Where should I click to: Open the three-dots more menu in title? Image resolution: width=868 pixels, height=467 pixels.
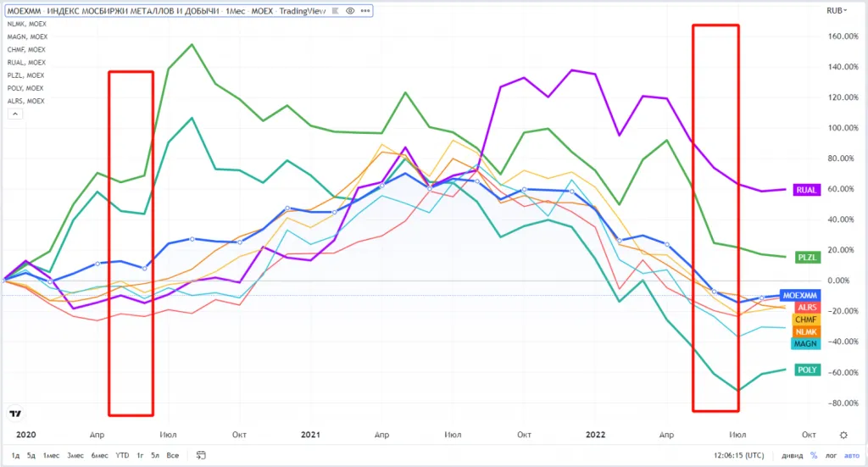click(364, 10)
